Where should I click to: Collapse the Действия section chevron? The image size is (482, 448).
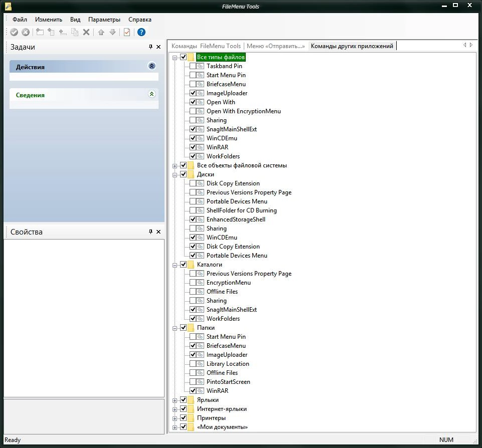point(152,66)
